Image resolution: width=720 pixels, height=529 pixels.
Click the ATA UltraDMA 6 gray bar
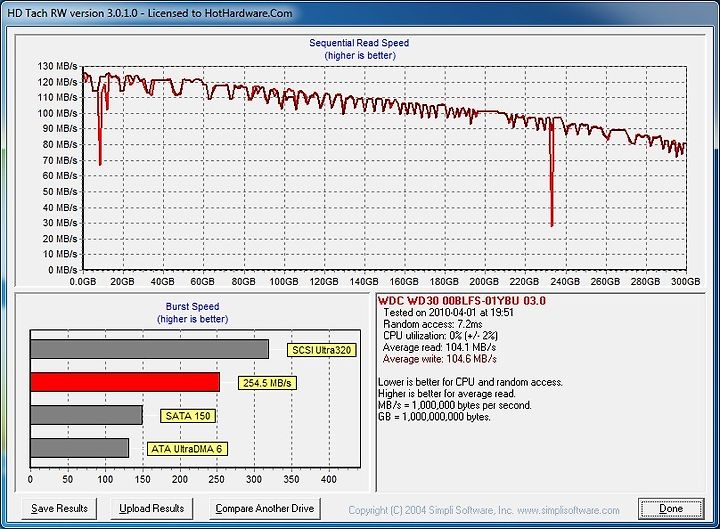click(79, 448)
